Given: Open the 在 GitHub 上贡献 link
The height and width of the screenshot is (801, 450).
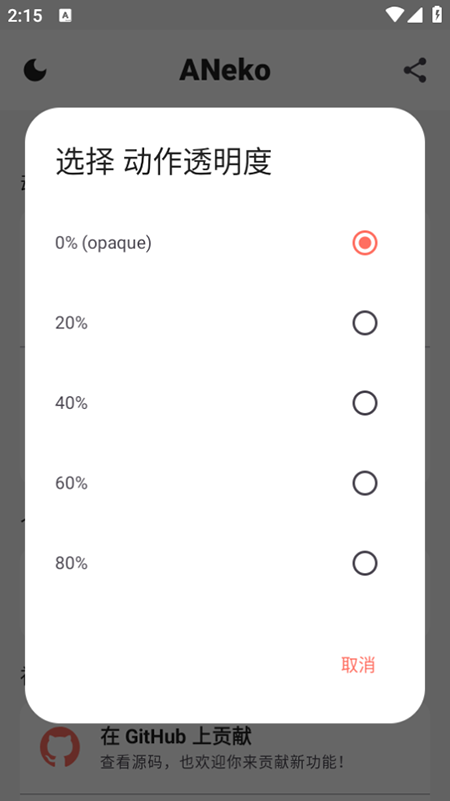Looking at the screenshot, I should pyautogui.click(x=176, y=737).
